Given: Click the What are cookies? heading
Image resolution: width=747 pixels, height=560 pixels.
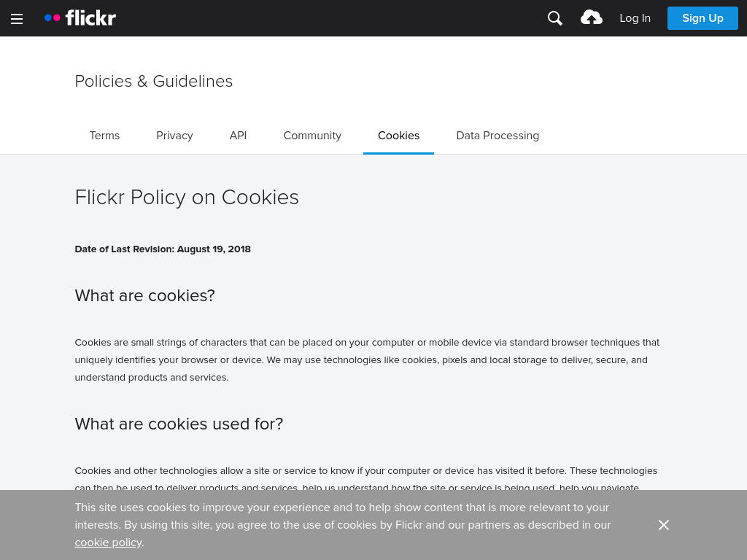Looking at the screenshot, I should [145, 296].
